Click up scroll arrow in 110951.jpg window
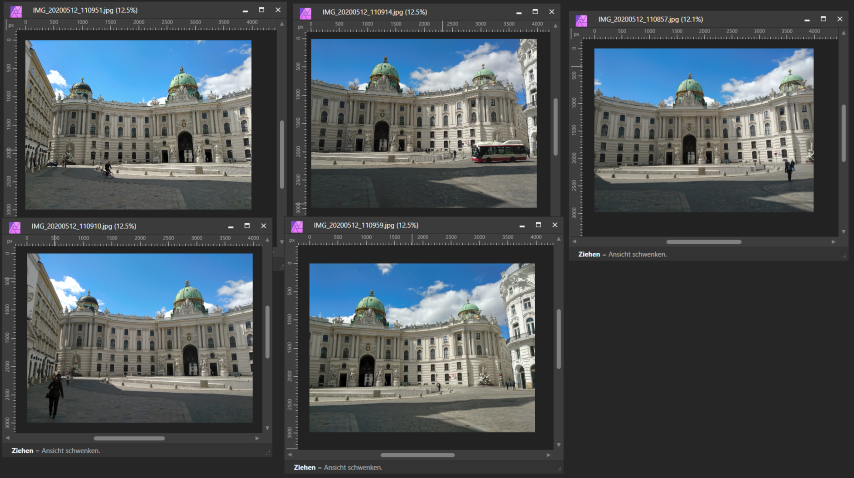This screenshot has width=854, height=478. [282, 24]
